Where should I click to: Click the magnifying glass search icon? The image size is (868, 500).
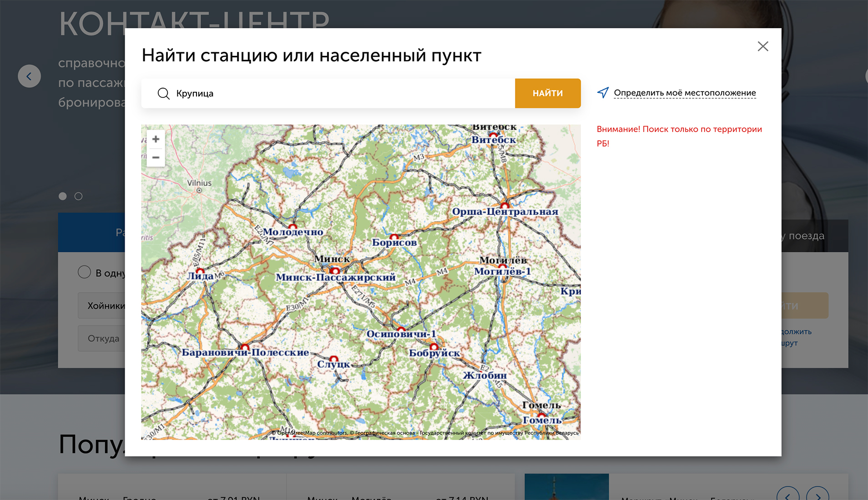163,94
